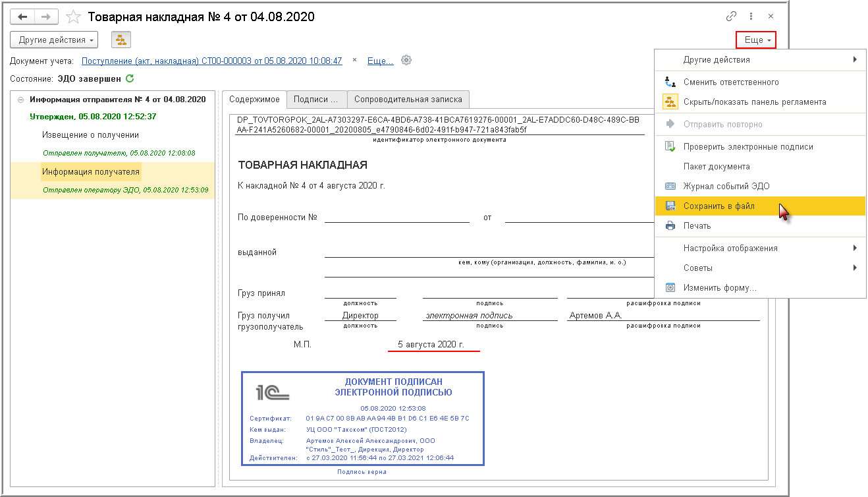Switch to the Подписи tab

(316, 100)
